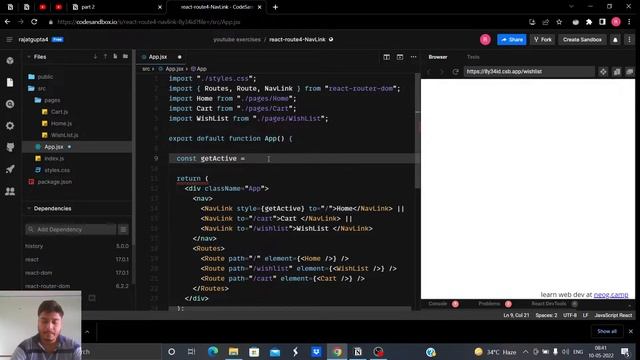Open the Configuration gear sidebar icon
This screenshot has width=640, height=360.
(x=10, y=126)
